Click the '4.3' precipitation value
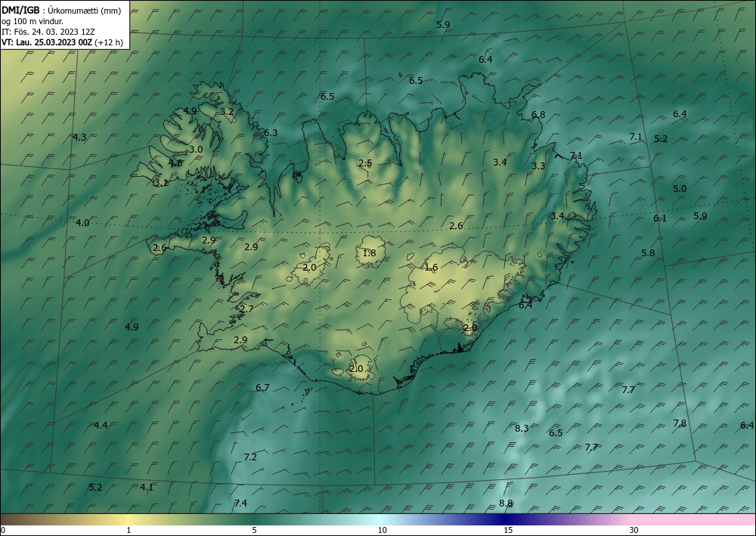Image resolution: width=756 pixels, height=536 pixels. tap(79, 138)
